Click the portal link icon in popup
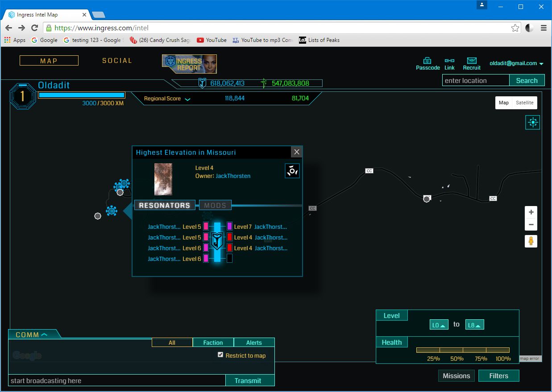The width and height of the screenshot is (552, 392). [292, 171]
